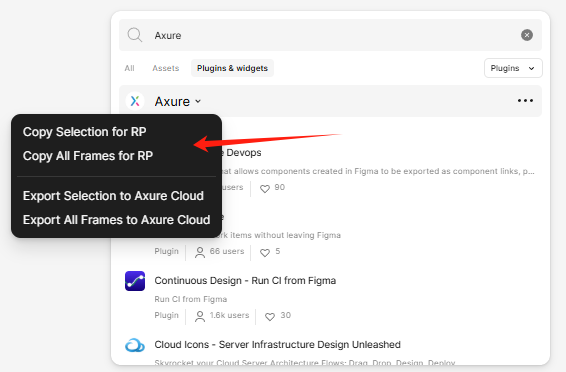The width and height of the screenshot is (566, 372).
Task: Expand the Axure chevron dropdown arrow
Action: coord(198,101)
